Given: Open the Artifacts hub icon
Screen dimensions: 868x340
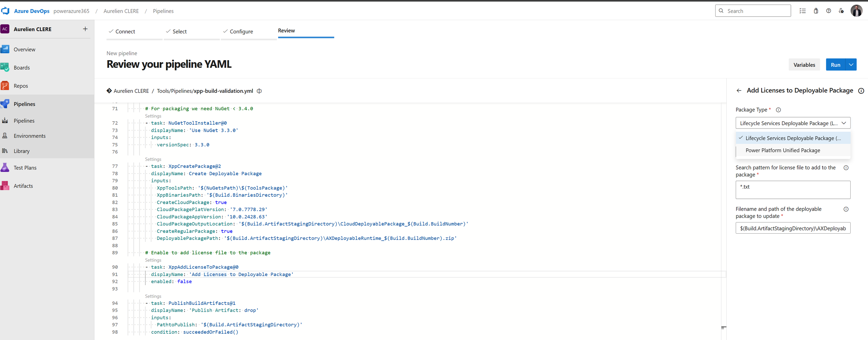Looking at the screenshot, I should coord(5,186).
